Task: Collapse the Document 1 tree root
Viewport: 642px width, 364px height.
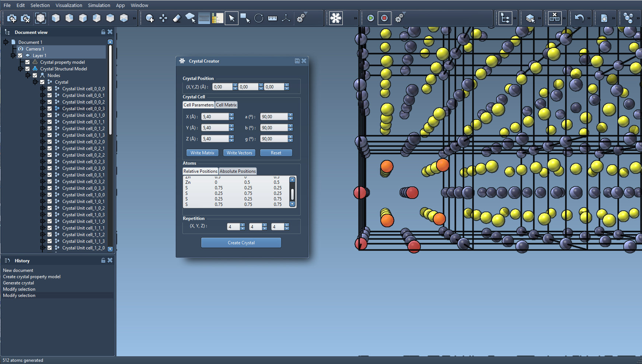Action: (x=6, y=42)
